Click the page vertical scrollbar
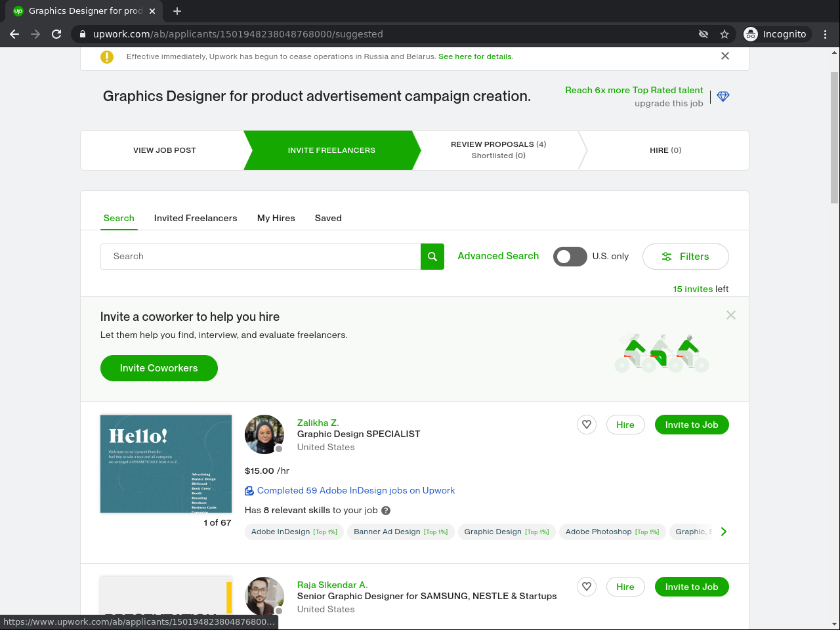This screenshot has width=840, height=630. pyautogui.click(x=835, y=138)
